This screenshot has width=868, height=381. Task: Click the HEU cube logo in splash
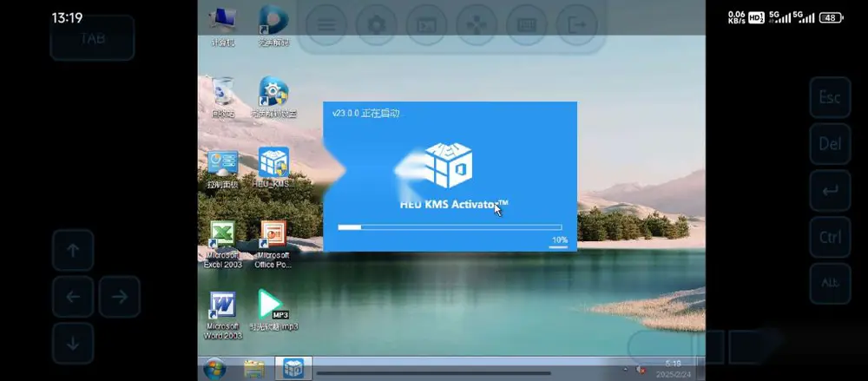pyautogui.click(x=447, y=165)
